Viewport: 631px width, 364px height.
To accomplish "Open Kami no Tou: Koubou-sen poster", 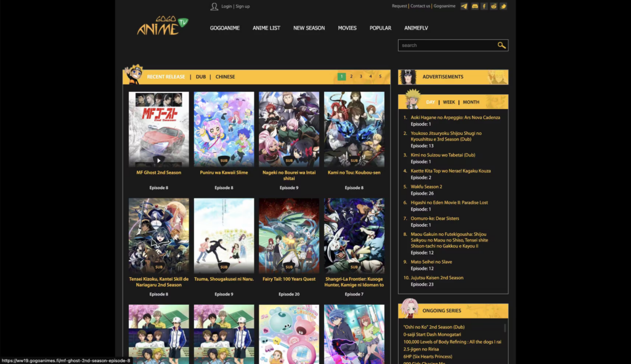I will click(354, 129).
